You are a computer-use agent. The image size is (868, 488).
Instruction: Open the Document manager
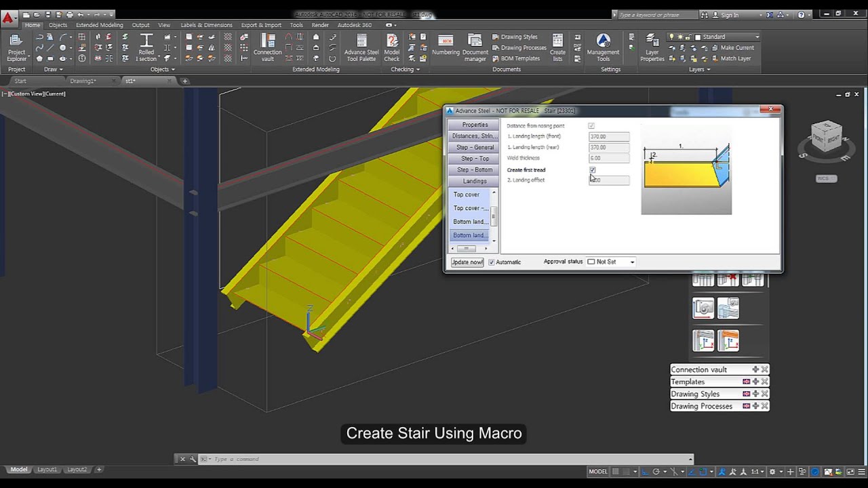[475, 47]
